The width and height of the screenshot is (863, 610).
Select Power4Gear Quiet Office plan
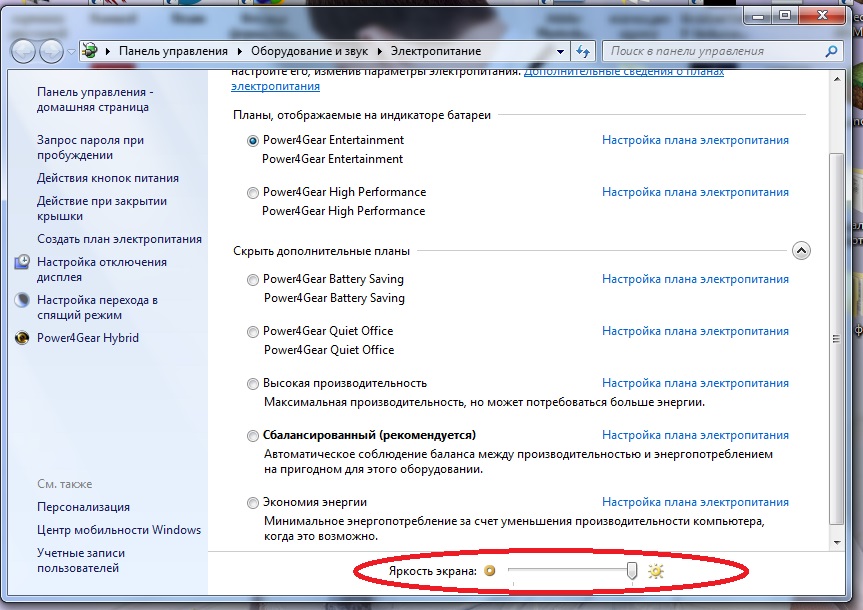[253, 332]
